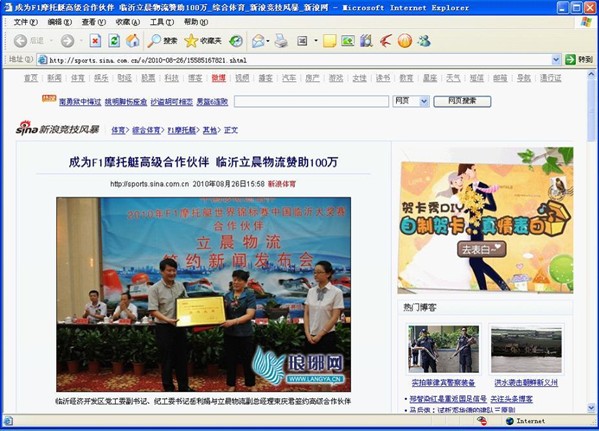Open the Back button history dropdown arrow
This screenshot has width=599, height=431.
[51, 41]
